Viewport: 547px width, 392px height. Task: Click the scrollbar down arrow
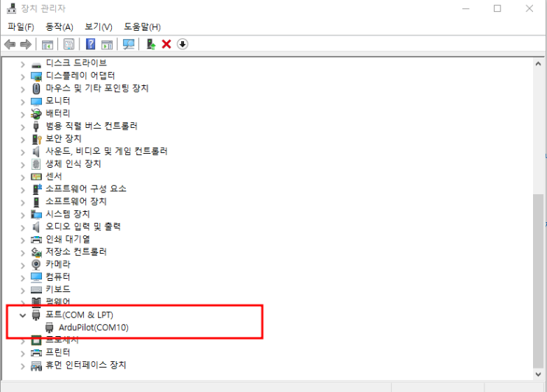pyautogui.click(x=538, y=374)
